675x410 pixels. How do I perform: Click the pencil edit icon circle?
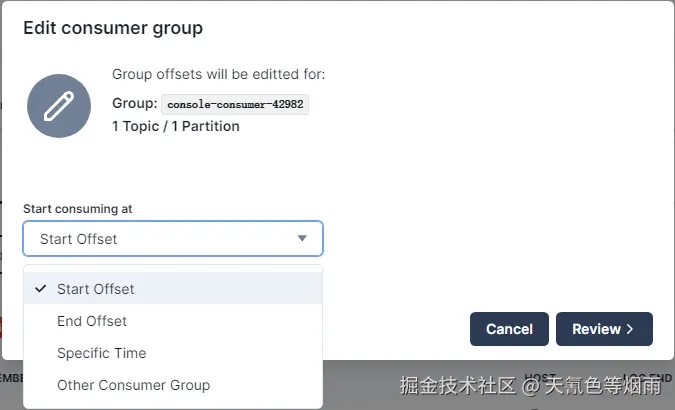click(x=59, y=106)
